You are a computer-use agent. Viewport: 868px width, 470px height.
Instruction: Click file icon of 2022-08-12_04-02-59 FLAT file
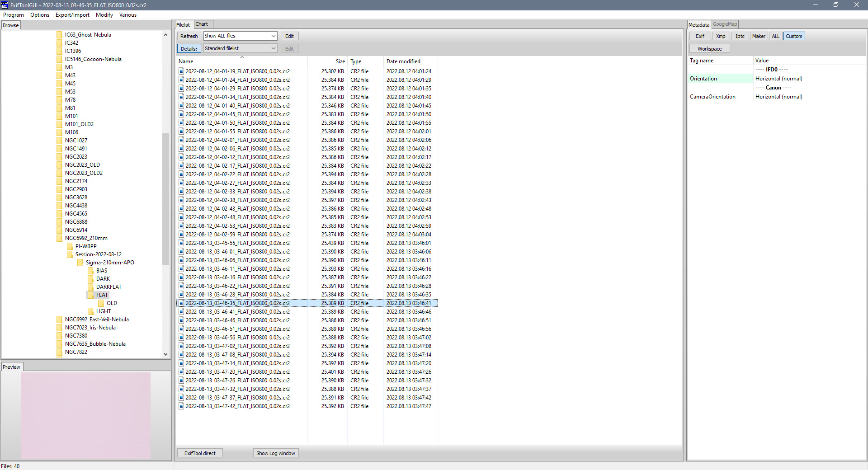click(181, 235)
